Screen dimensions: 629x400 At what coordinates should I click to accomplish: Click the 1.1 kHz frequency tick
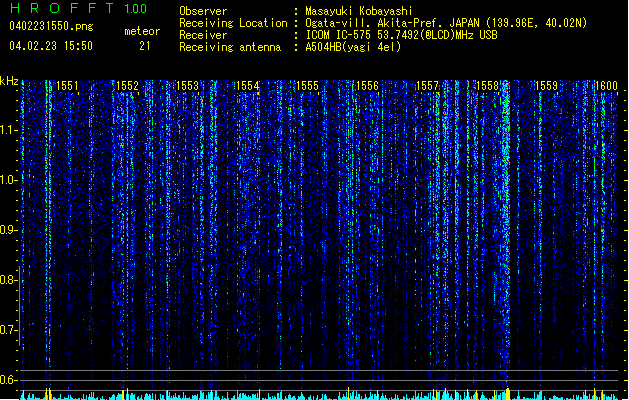(9, 130)
